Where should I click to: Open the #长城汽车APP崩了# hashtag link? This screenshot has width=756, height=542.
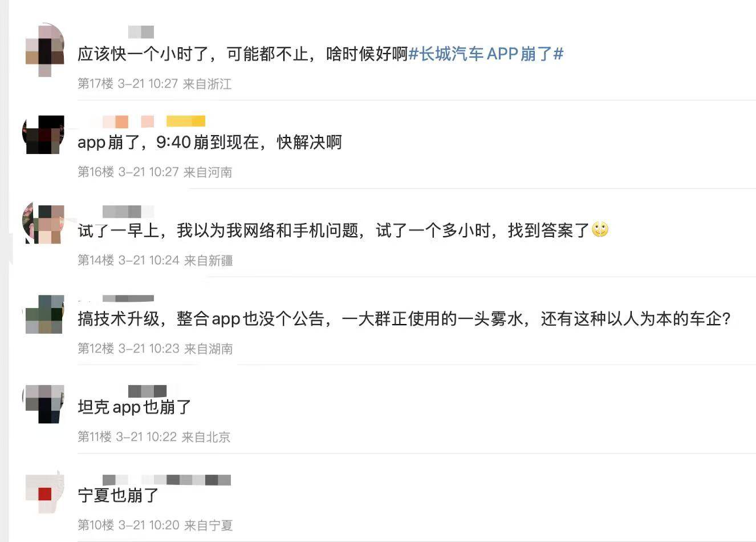(486, 54)
